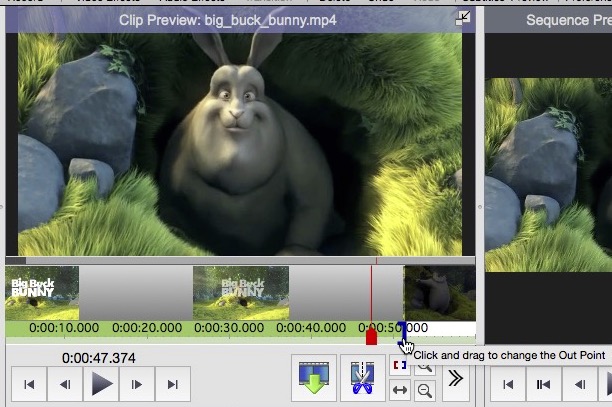Click the split clip scissors icon
612x407 pixels.
pyautogui.click(x=361, y=378)
